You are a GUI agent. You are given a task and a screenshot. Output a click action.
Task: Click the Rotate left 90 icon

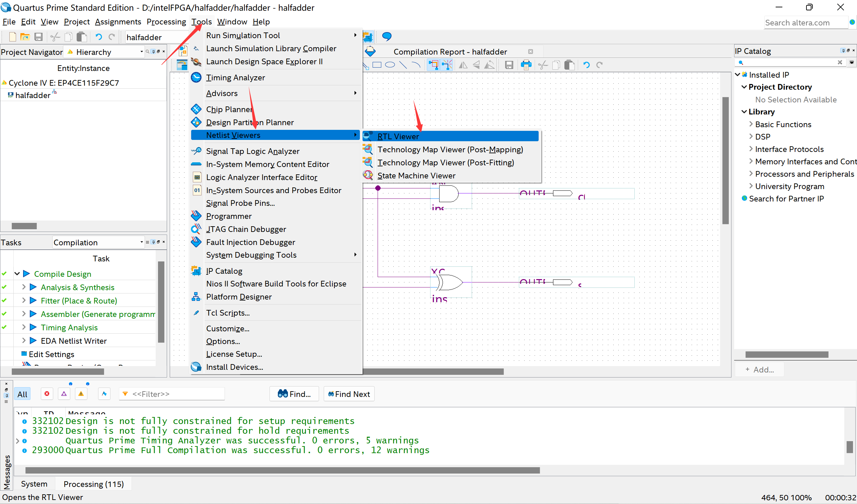click(489, 65)
